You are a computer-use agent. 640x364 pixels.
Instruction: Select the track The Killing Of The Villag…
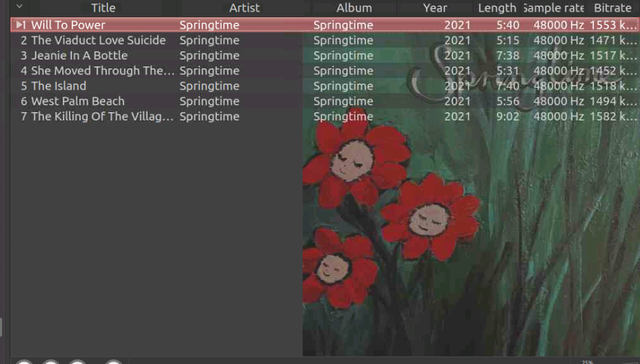coord(103,116)
